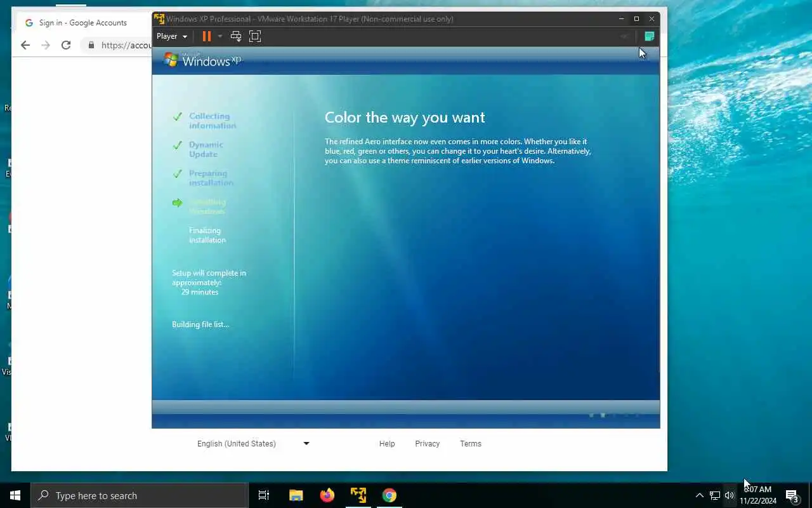This screenshot has height=508, width=812.
Task: Open the Help link on Google sign-in page
Action: coord(387,444)
